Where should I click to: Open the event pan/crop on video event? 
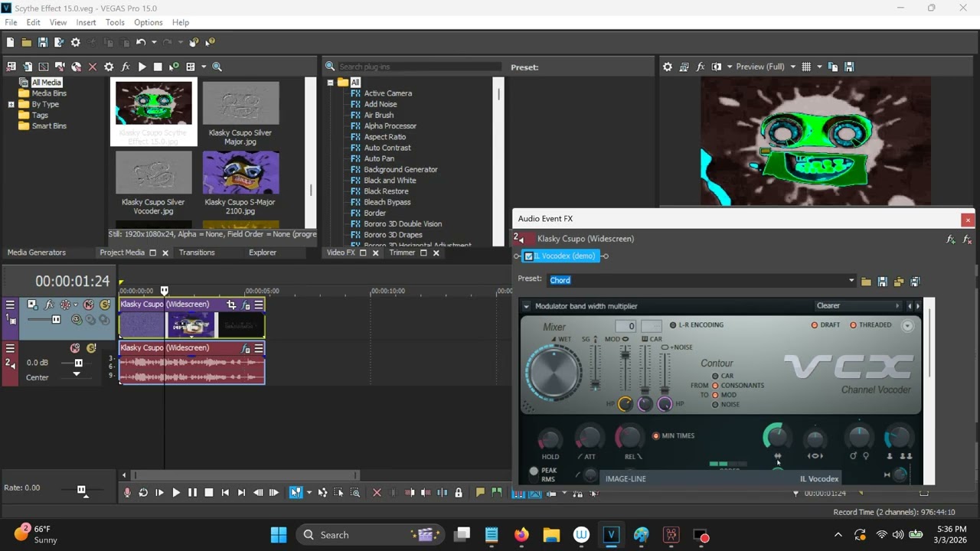231,305
